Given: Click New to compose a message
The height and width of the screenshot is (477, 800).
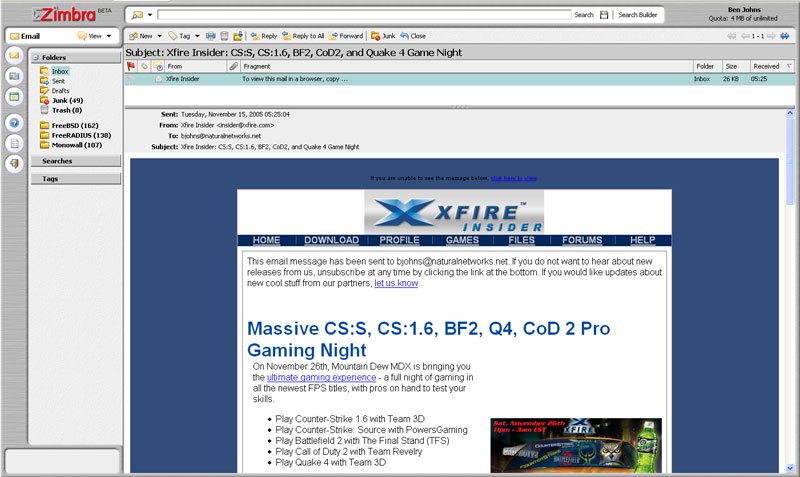Looking at the screenshot, I should pos(141,36).
